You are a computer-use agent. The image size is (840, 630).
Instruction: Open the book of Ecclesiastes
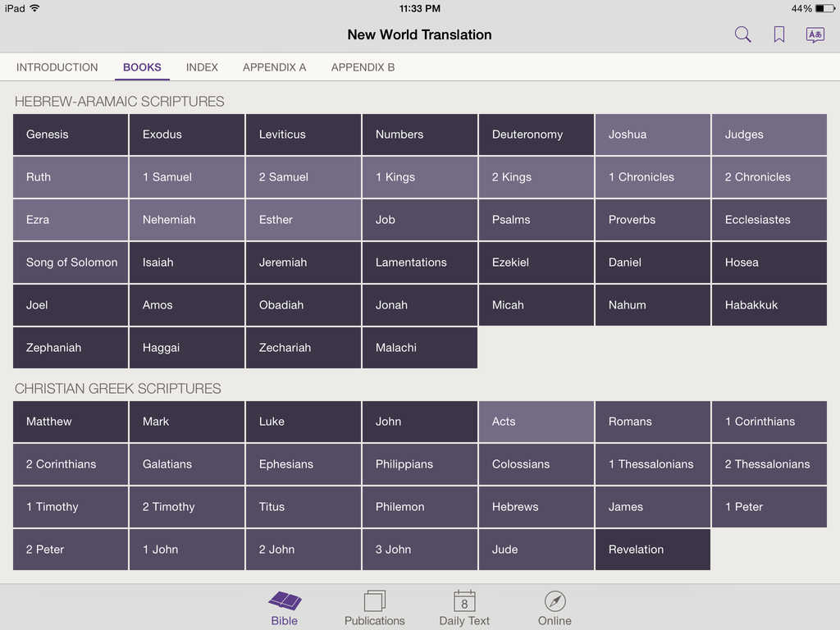pyautogui.click(x=769, y=220)
